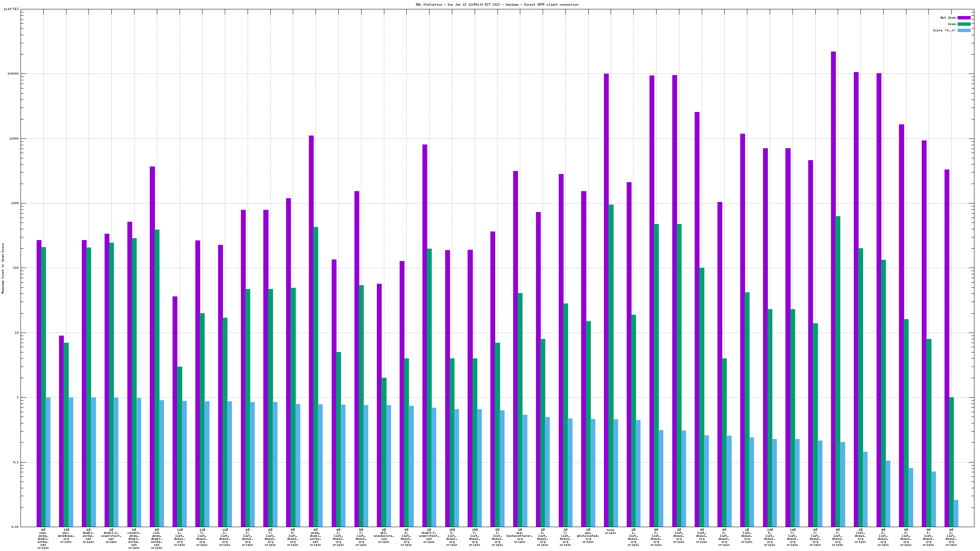Click the 'Message Count or Spam Score' axis label

tap(3, 268)
